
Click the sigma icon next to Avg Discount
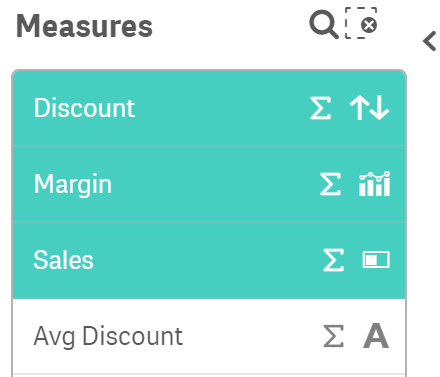point(333,336)
